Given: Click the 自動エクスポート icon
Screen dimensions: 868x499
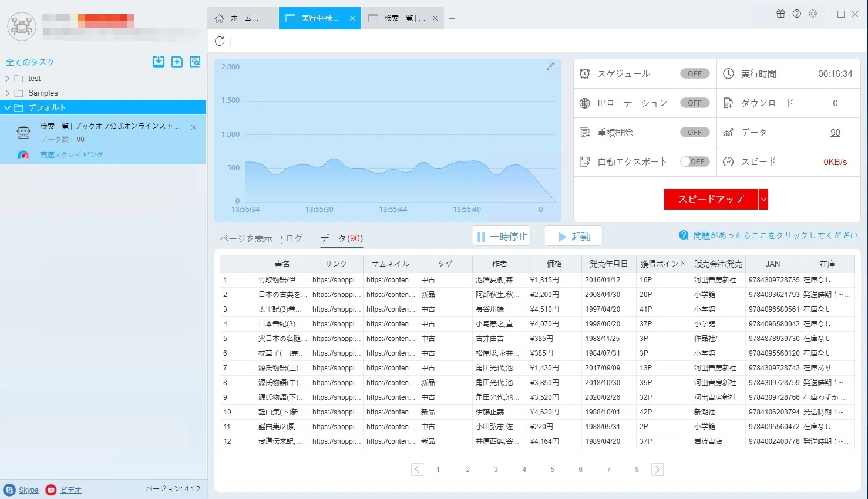Looking at the screenshot, I should tap(584, 161).
